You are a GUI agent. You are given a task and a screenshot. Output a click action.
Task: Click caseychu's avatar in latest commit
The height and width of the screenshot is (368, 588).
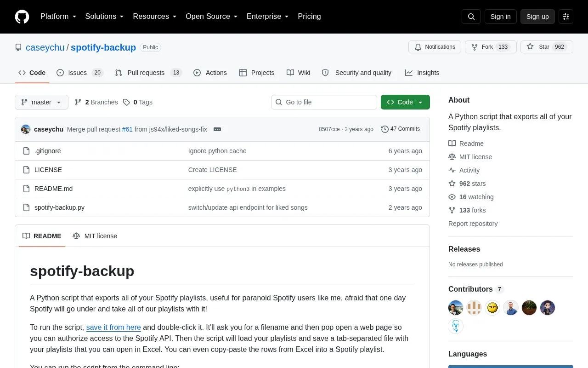26,129
